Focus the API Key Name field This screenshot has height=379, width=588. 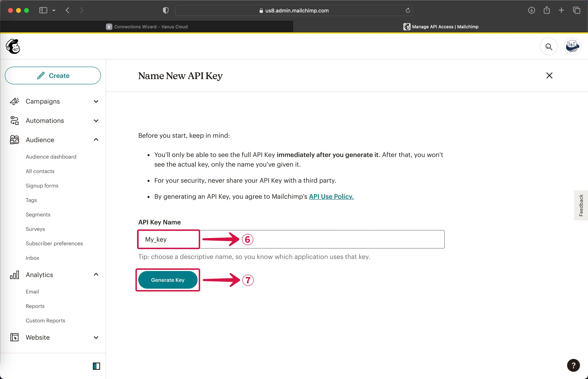[291, 239]
